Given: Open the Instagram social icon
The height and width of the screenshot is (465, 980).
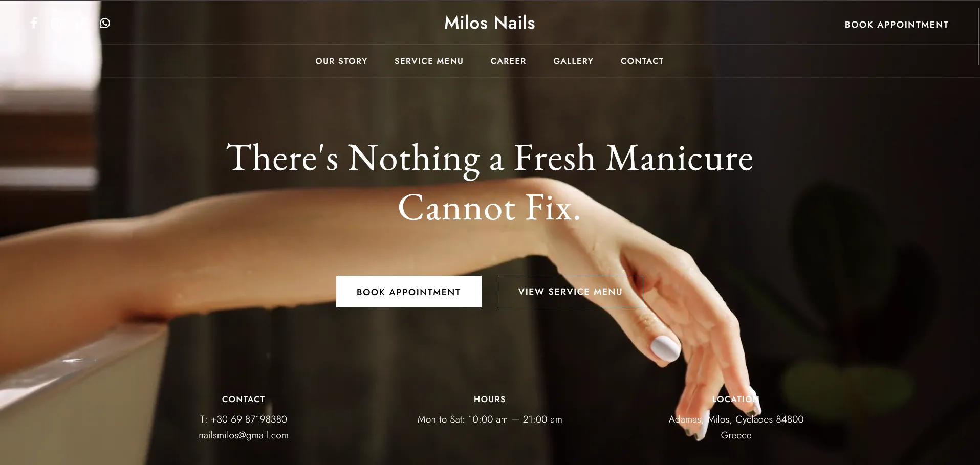Looking at the screenshot, I should pos(57,23).
